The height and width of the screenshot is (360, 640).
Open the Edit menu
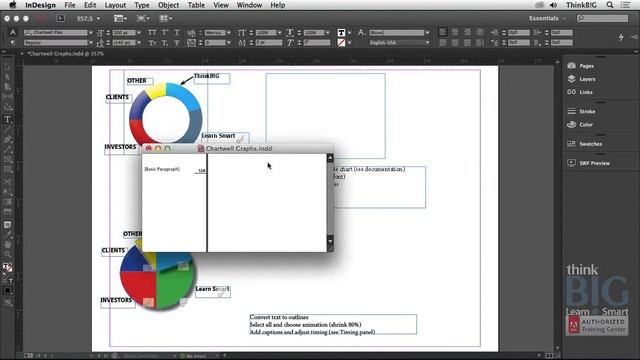coord(90,5)
